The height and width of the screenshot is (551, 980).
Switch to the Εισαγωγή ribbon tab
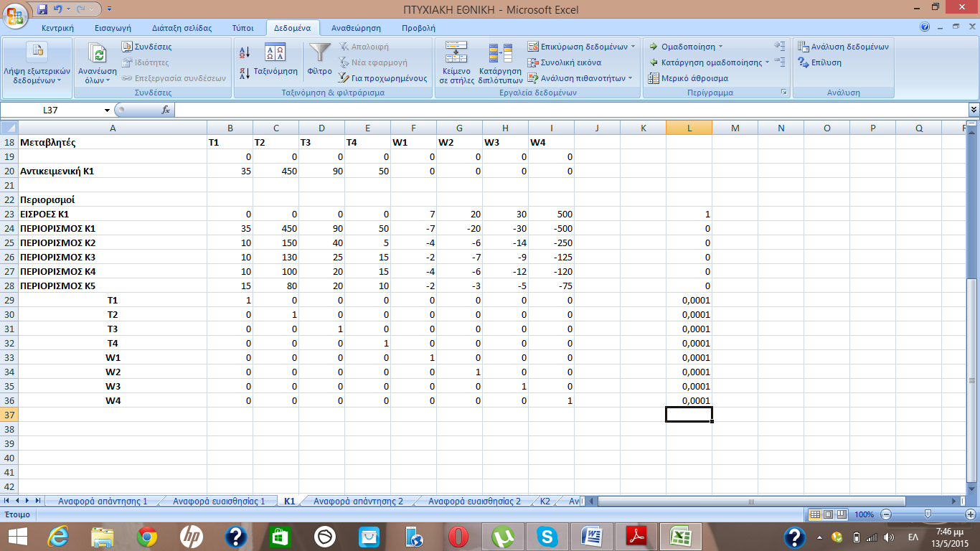pos(113,28)
